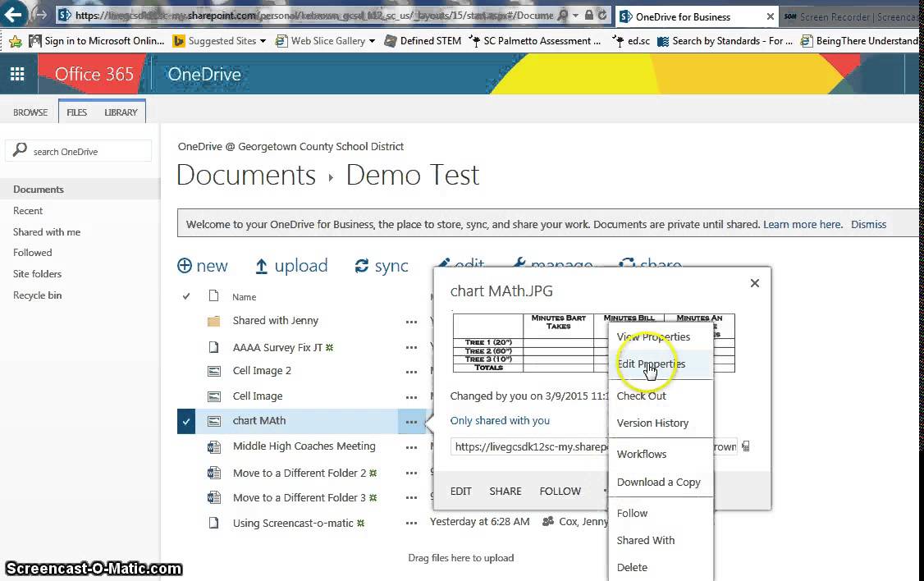This screenshot has height=581, width=924.
Task: Expand the Suggested Sites bookmark dropdown
Action: pyautogui.click(x=263, y=41)
